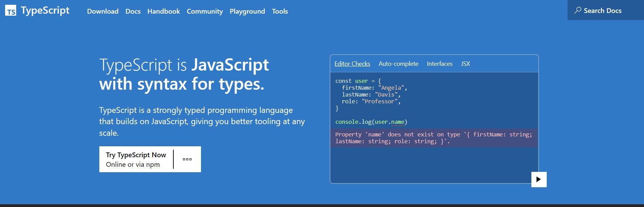Click the TypeScript wordmark in header
Viewport: 644px width, 207px height.
click(45, 11)
